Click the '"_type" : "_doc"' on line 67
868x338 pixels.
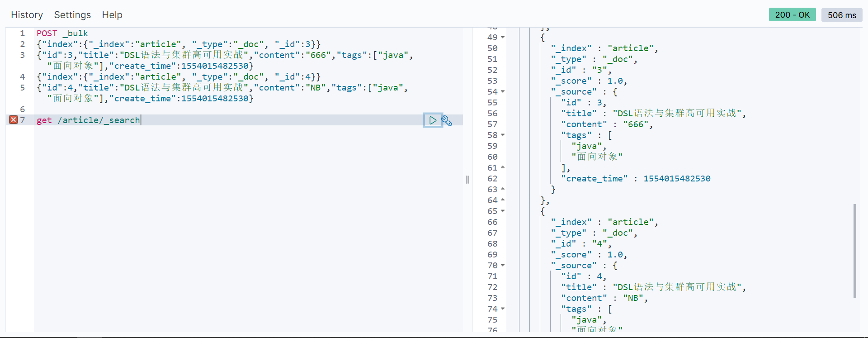tap(594, 233)
